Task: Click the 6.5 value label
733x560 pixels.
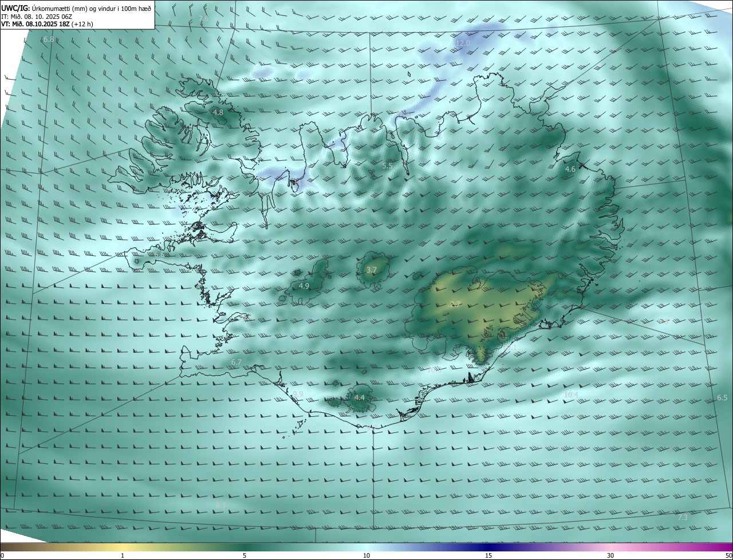Action: coord(722,397)
